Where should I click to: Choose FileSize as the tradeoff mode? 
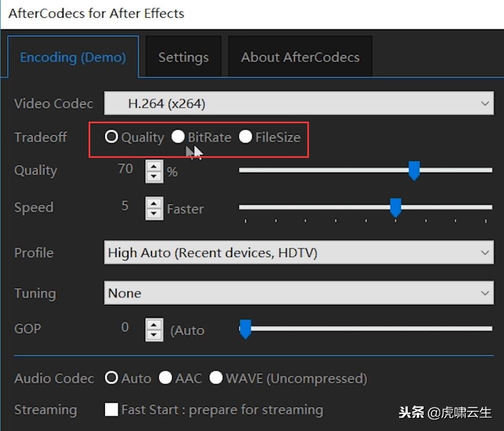coord(245,137)
